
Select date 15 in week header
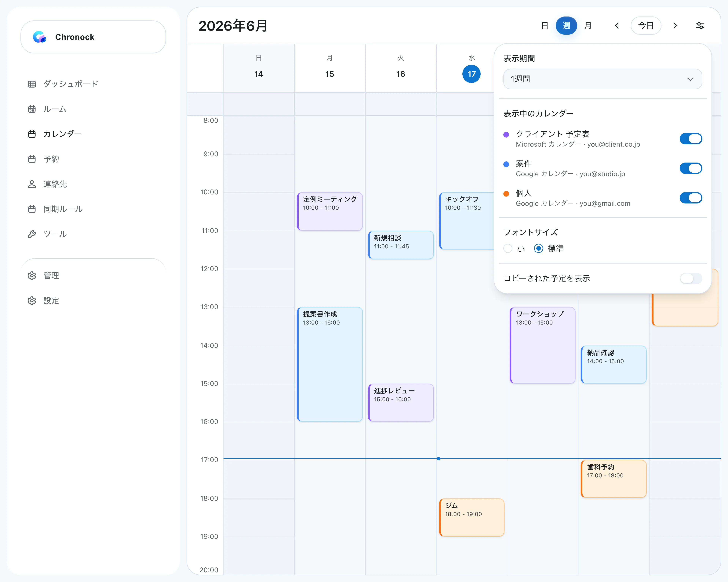point(329,74)
